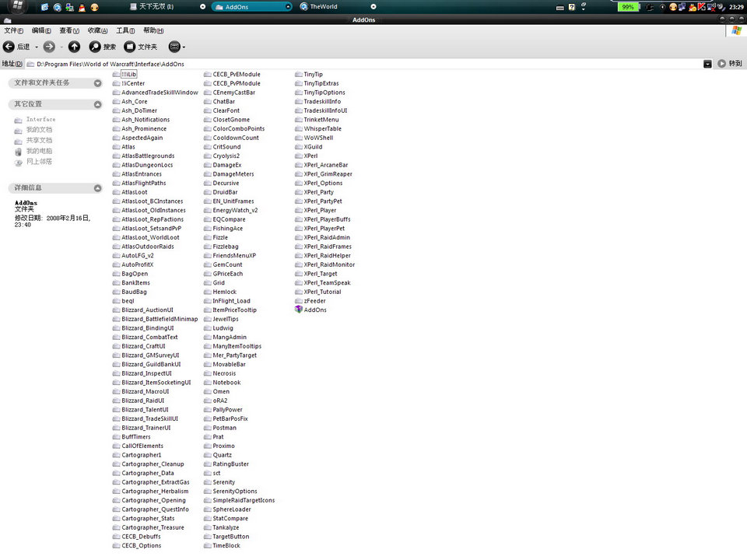Select the Omen folder
Image resolution: width=747 pixels, height=560 pixels.
217,391
